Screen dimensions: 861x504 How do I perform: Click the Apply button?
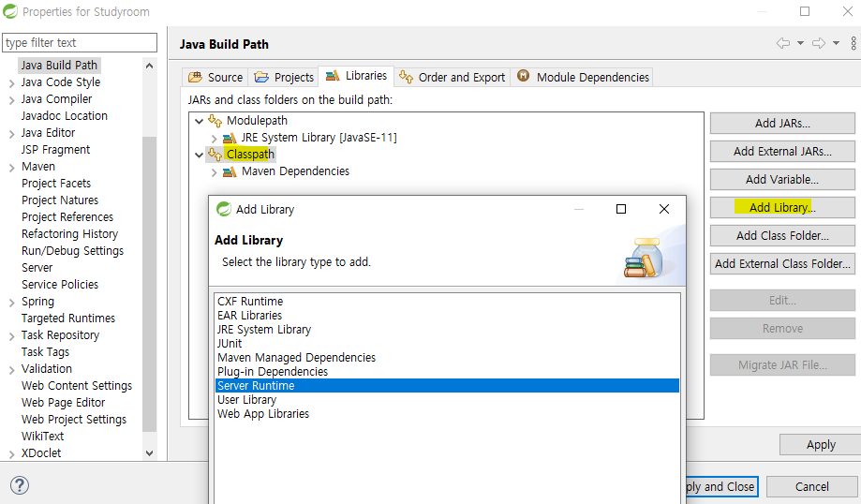click(x=821, y=445)
